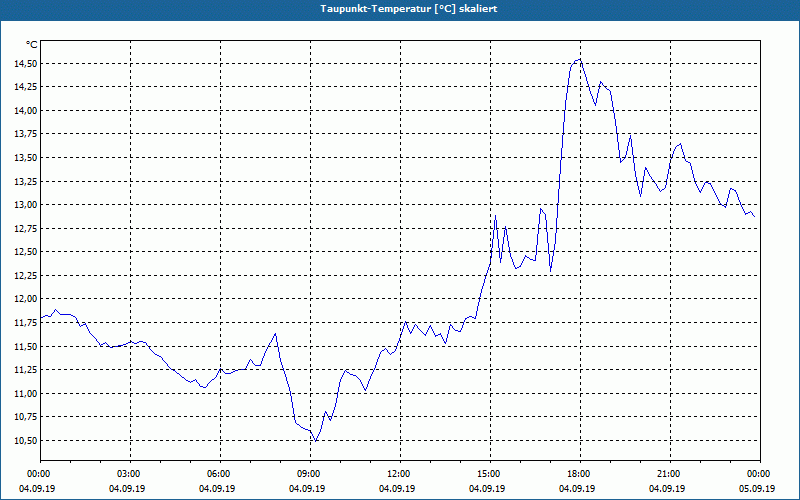Click the 12,75 y-axis label
800x500 pixels.
tap(24, 229)
